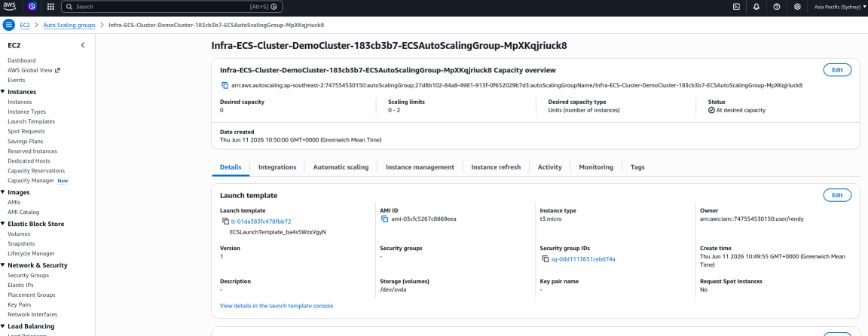Open Key Pairs in the sidebar
The height and width of the screenshot is (336, 868).
tap(20, 305)
